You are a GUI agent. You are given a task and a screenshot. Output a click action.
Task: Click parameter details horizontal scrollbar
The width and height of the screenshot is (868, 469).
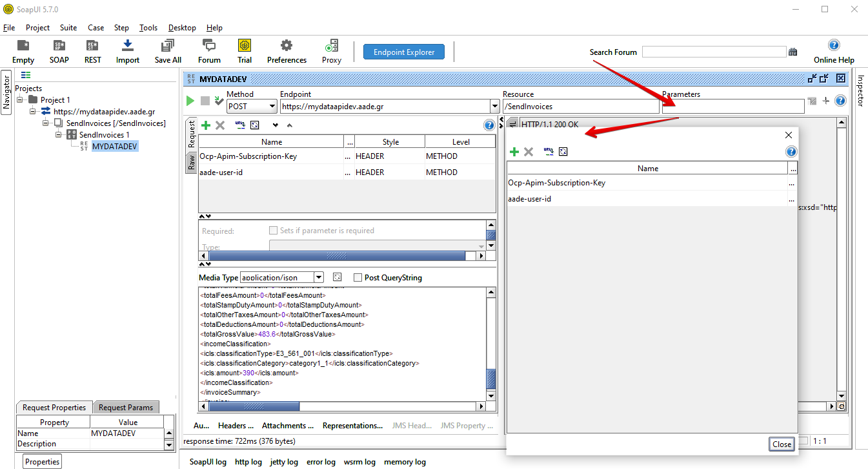pyautogui.click(x=337, y=256)
